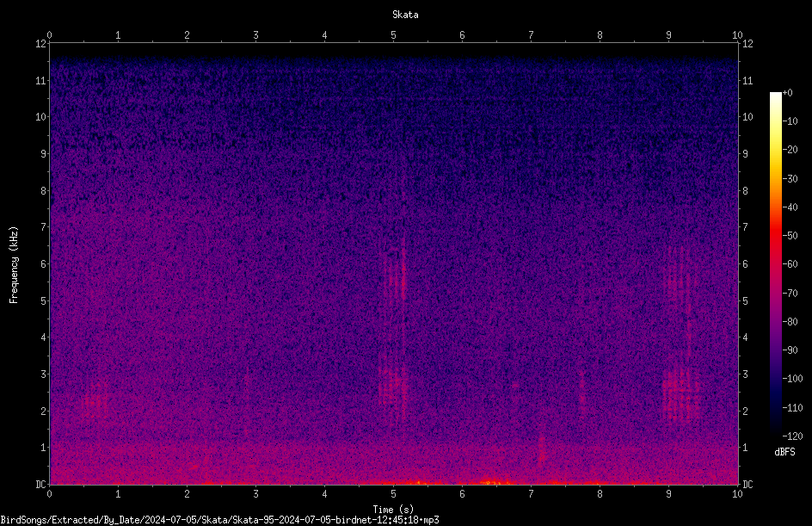Screen dimensions: 812x526
Task: Click the '-20' value on the color scale
Action: [x=790, y=150]
